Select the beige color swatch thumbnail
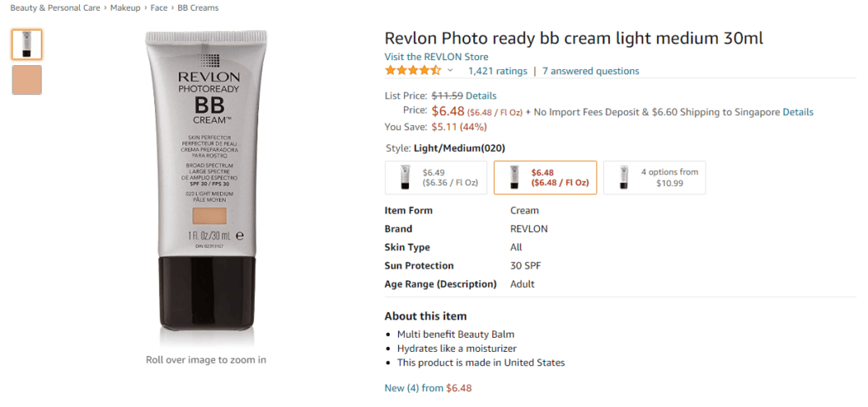Image resolution: width=868 pixels, height=407 pixels. point(27,80)
